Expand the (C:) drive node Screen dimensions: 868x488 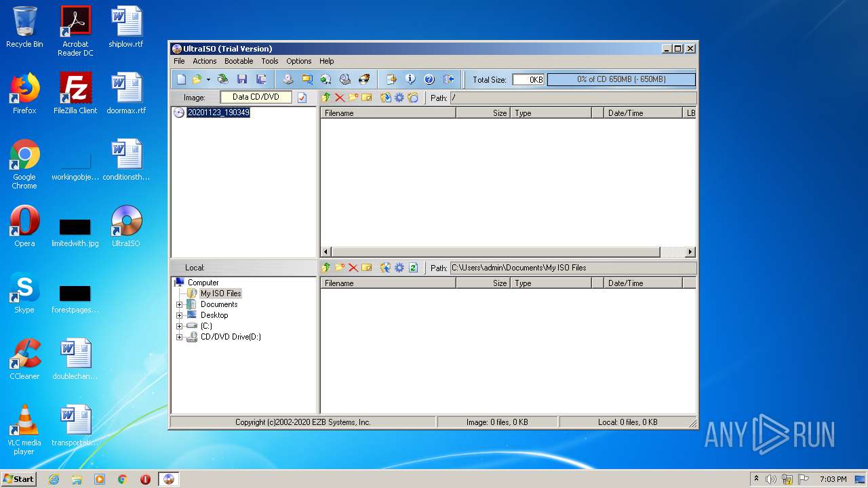tap(179, 326)
